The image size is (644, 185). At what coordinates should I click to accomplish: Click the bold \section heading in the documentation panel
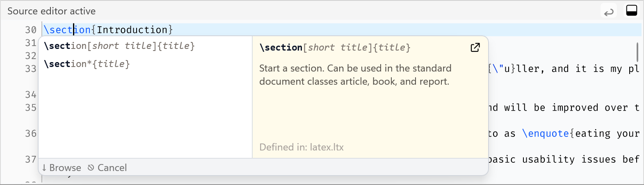point(281,48)
